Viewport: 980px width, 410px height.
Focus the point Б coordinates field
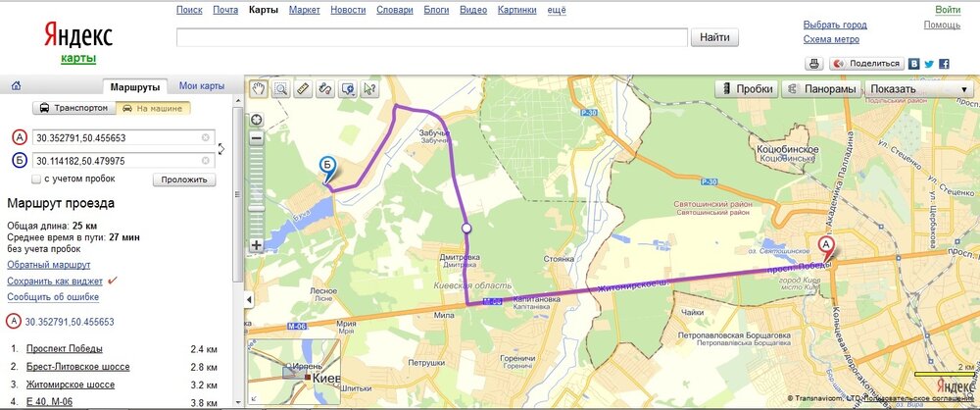[x=123, y=161]
